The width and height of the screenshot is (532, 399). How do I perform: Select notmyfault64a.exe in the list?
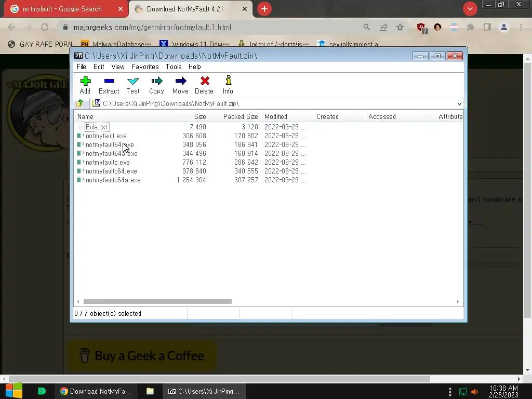click(111, 153)
